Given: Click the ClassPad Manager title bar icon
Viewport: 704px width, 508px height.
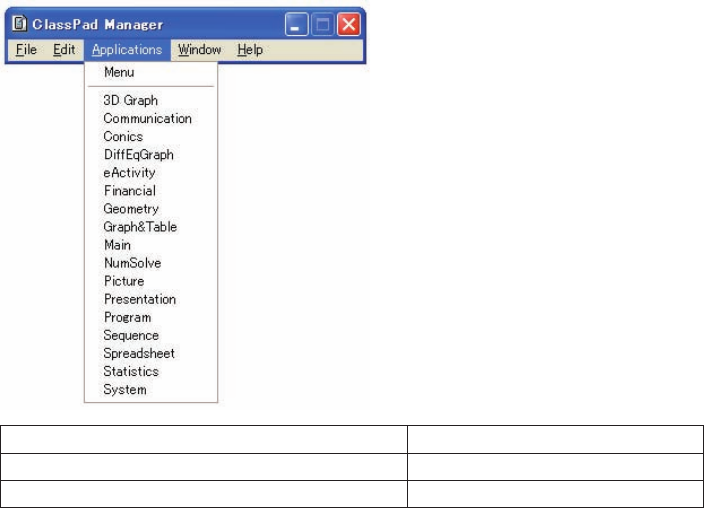Looking at the screenshot, I should (19, 24).
